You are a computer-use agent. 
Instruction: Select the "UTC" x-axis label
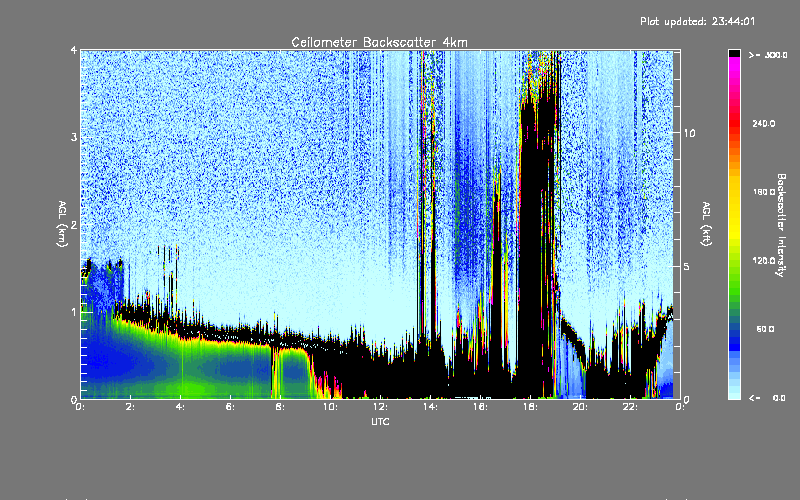click(380, 421)
